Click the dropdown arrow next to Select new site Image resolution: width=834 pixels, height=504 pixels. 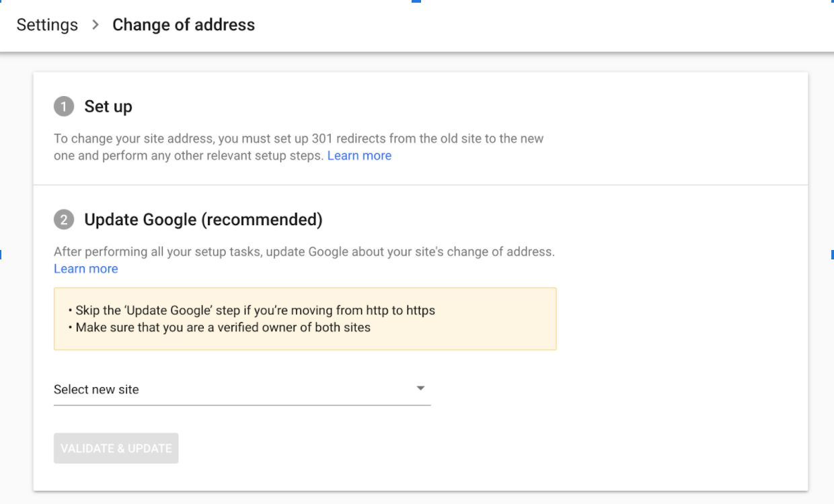pyautogui.click(x=421, y=388)
